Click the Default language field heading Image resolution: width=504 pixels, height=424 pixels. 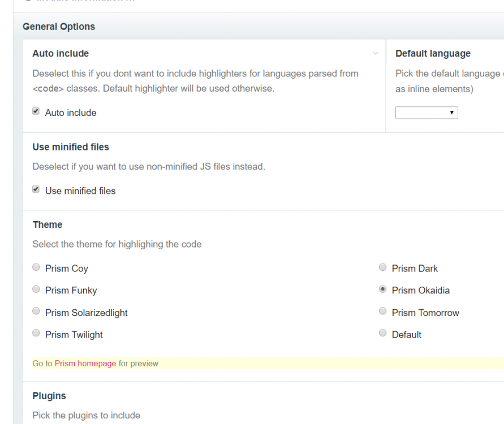pos(433,54)
